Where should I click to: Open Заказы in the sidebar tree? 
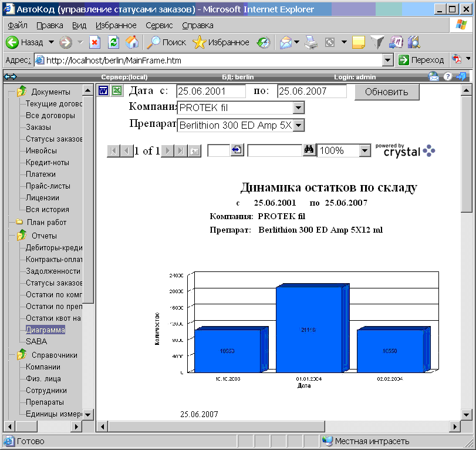[38, 127]
